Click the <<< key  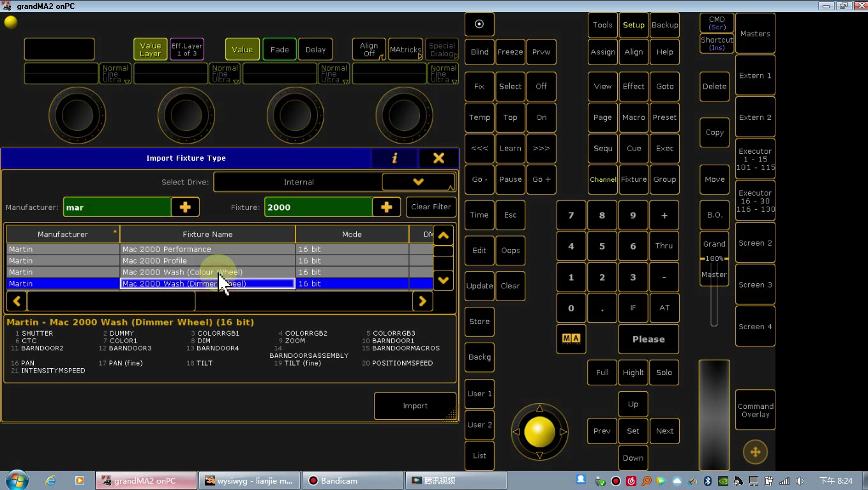[479, 148]
